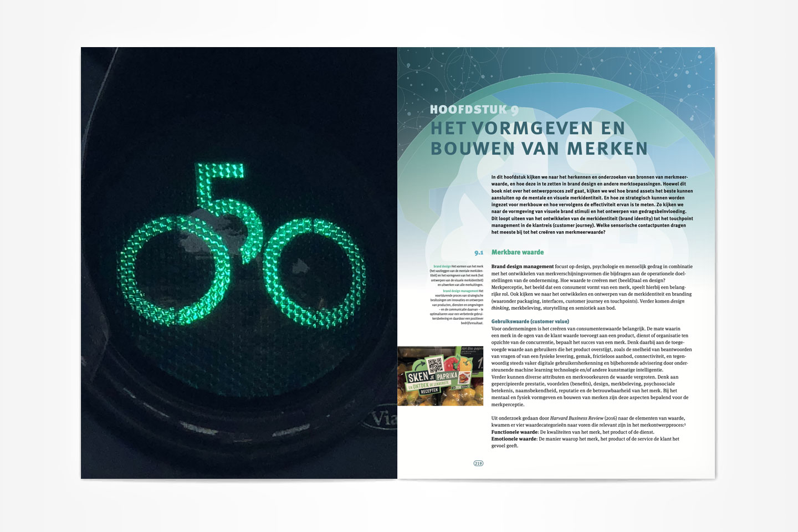This screenshot has height=532, width=798.
Task: Select the circled page number 219
Action: pyautogui.click(x=478, y=463)
